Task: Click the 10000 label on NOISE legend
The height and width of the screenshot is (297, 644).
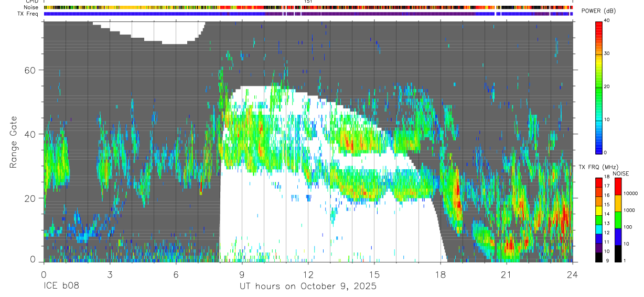Action: pyautogui.click(x=630, y=193)
